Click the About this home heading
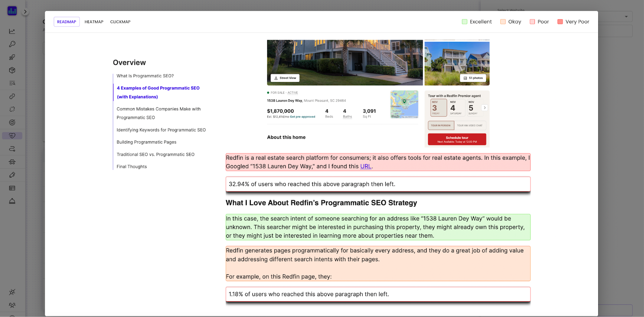 click(286, 137)
